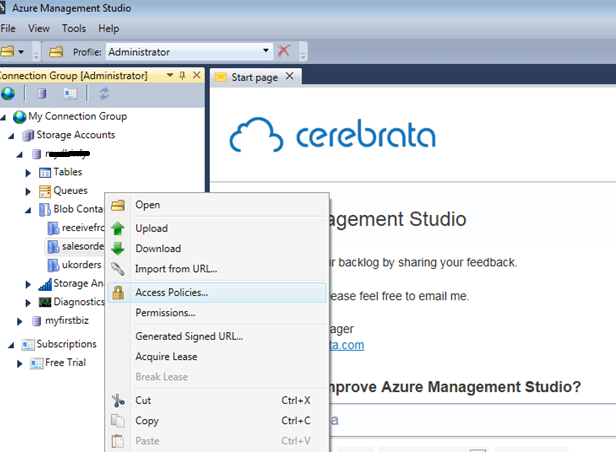
Task: Collapse the redacted storage account node
Action: tap(19, 154)
